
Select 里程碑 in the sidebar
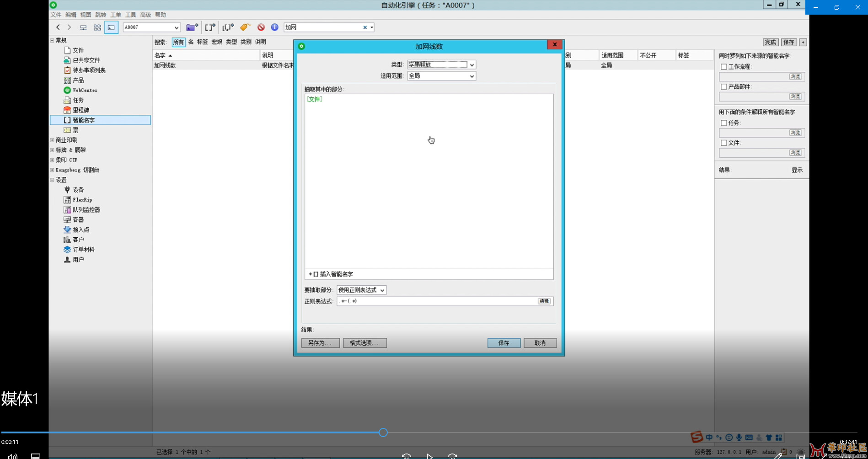[81, 110]
